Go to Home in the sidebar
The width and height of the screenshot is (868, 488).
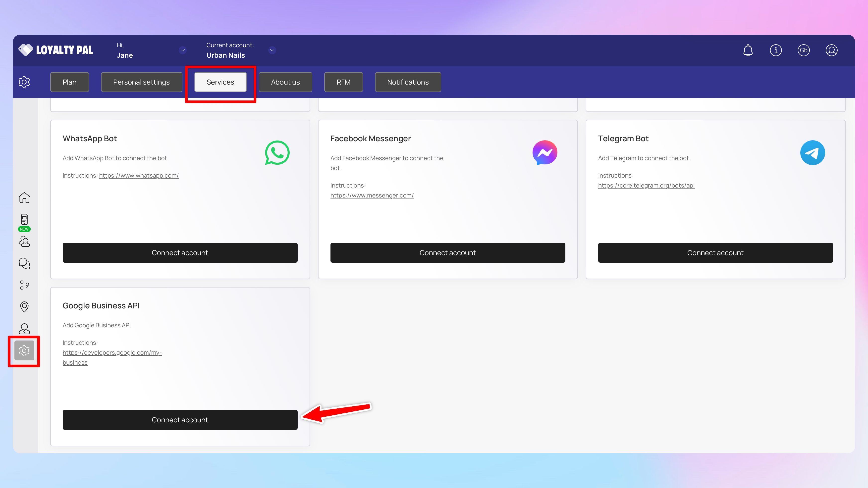tap(24, 198)
